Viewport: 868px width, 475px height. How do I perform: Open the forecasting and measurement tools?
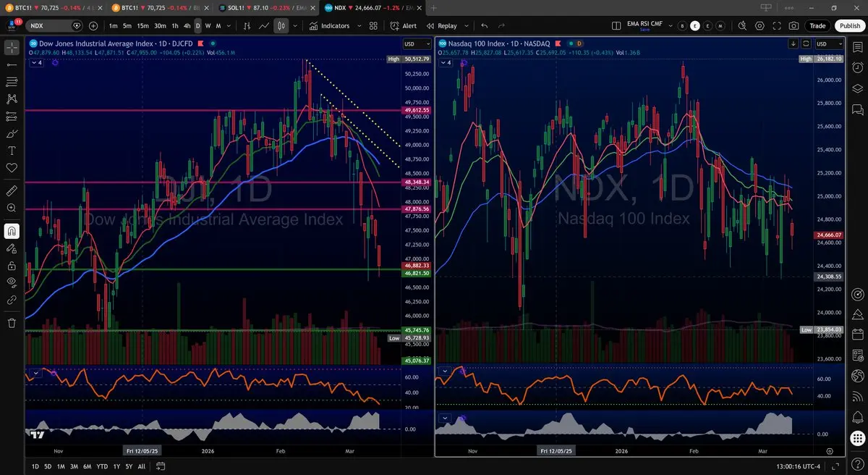click(12, 116)
